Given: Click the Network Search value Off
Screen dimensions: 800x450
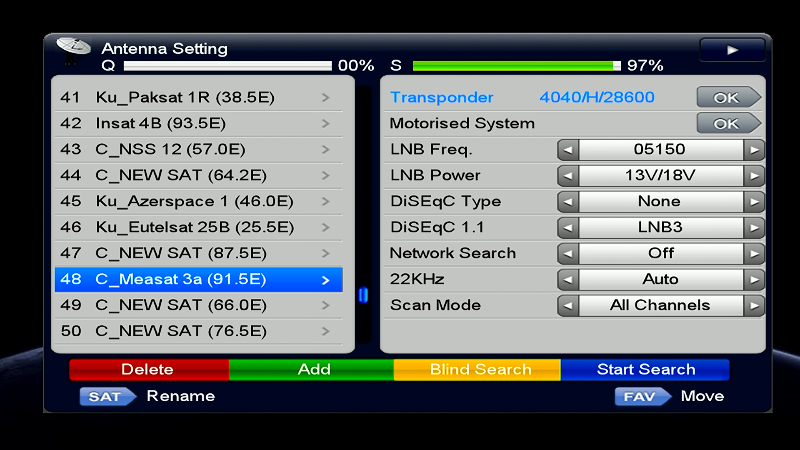Looking at the screenshot, I should (661, 254).
